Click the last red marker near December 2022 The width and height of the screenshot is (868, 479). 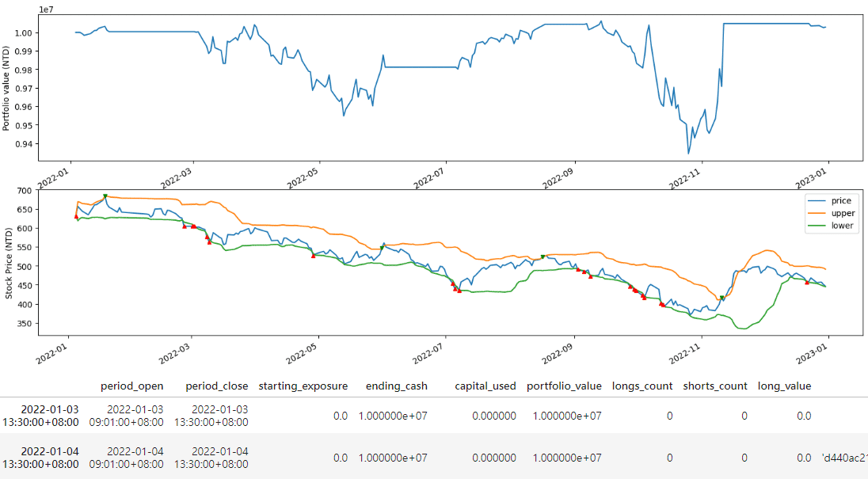807,282
